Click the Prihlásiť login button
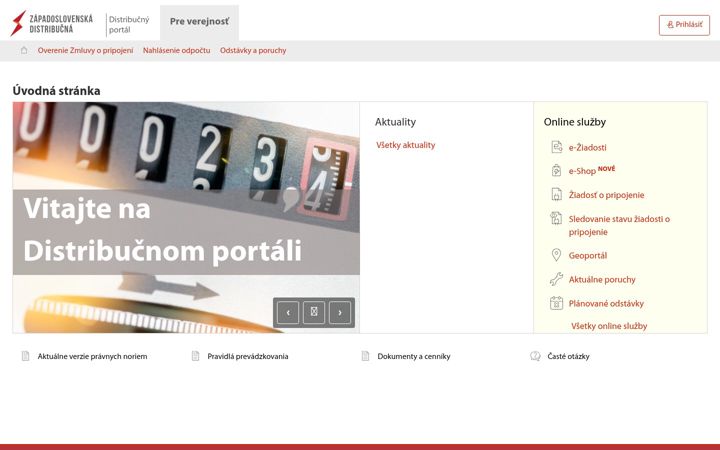The height and width of the screenshot is (450, 720). pos(684,25)
